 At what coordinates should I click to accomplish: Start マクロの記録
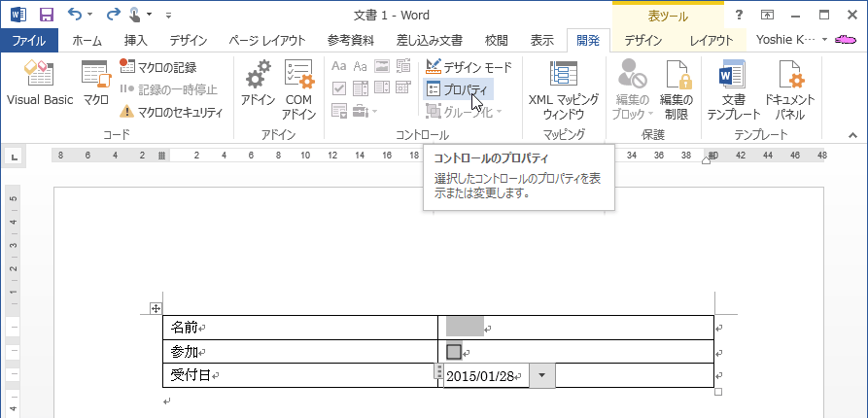tap(158, 67)
